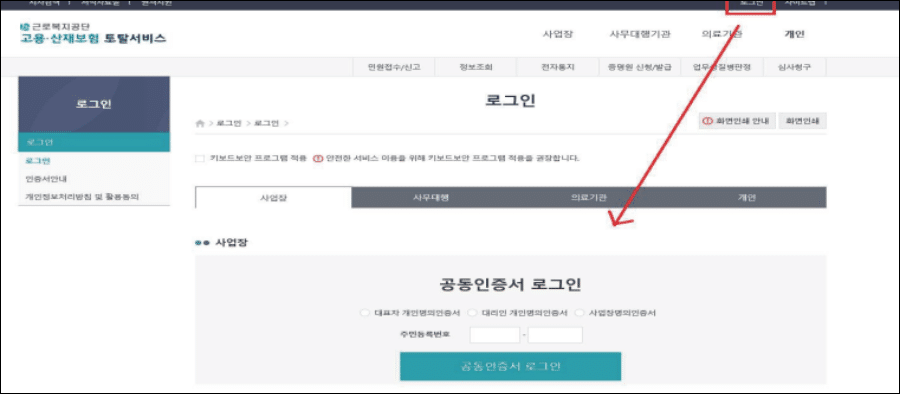
Task: Focus the back 주민등록번호 field after the dash
Action: pos(555,335)
